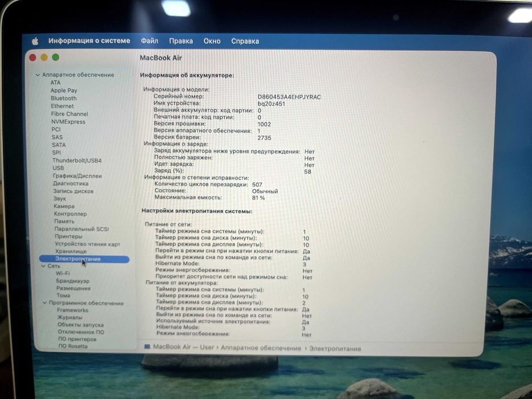Click the Максимальная емкость value 81 %
Viewport: 532px width, 399px height.
258,198
